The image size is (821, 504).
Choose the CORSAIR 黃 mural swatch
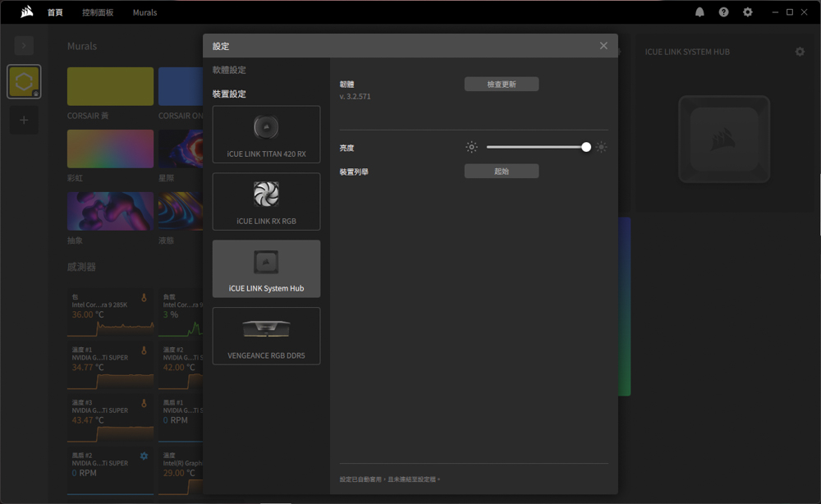[110, 86]
